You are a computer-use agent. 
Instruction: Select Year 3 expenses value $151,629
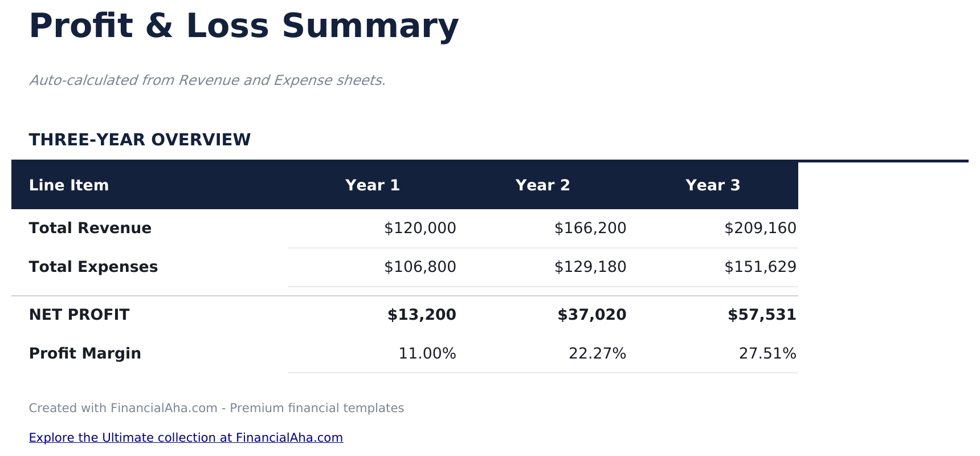click(760, 267)
